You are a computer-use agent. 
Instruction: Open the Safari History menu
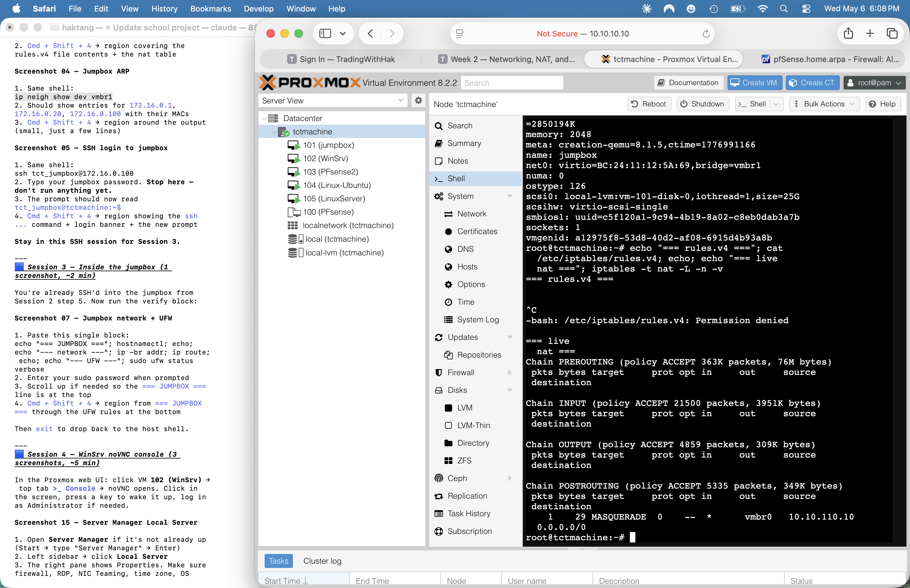click(164, 9)
